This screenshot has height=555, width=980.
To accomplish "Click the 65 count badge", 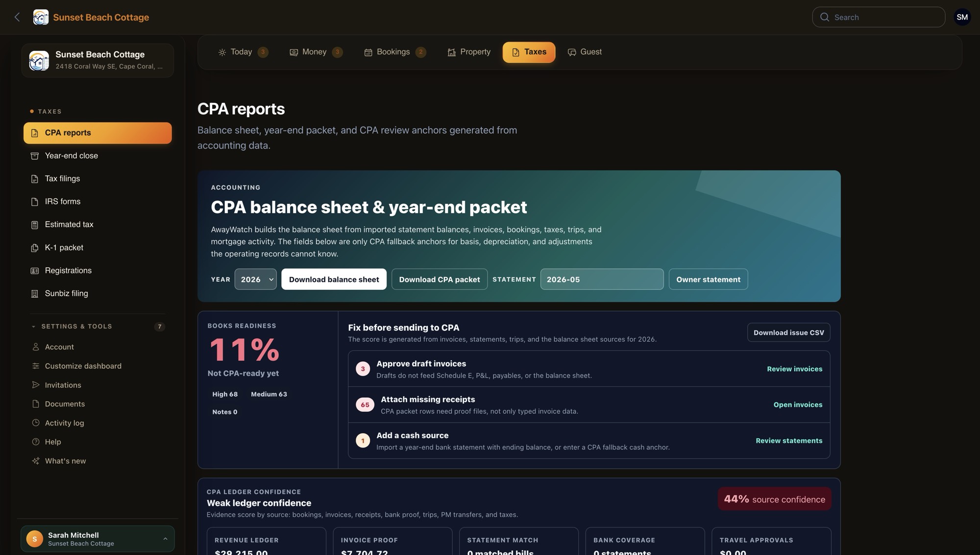I will tap(365, 404).
